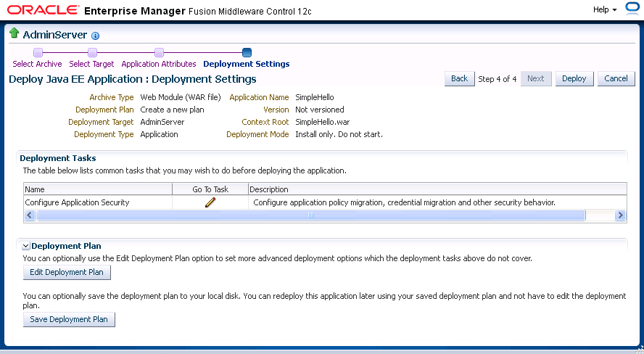The height and width of the screenshot is (354, 644).
Task: Click the table scrollbar right arrow
Action: pyautogui.click(x=620, y=215)
